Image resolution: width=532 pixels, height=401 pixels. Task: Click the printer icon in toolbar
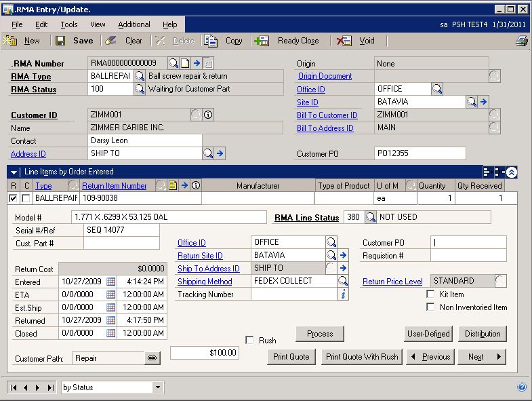(522, 41)
